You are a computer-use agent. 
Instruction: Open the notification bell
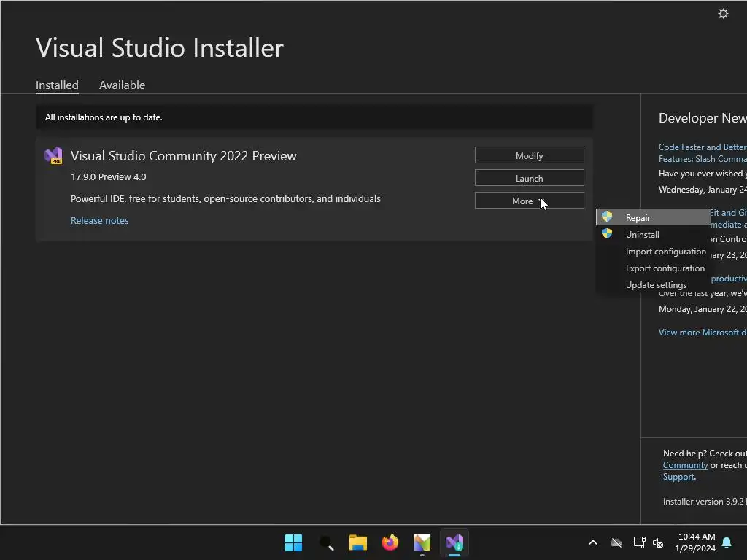(x=727, y=542)
